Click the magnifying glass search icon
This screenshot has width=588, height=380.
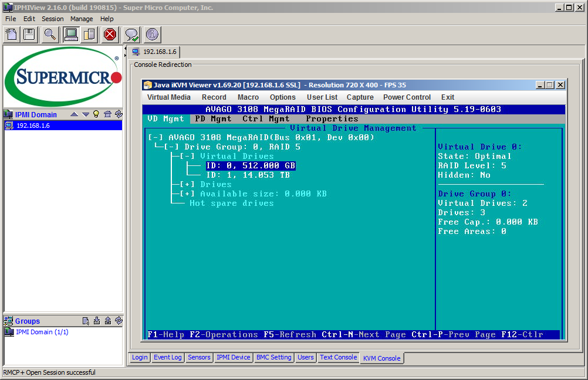point(50,35)
